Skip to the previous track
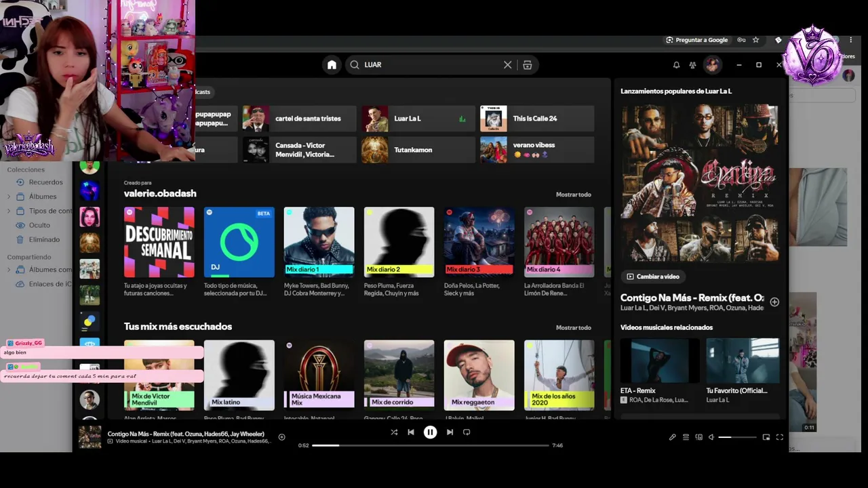This screenshot has width=868, height=488. click(x=411, y=432)
